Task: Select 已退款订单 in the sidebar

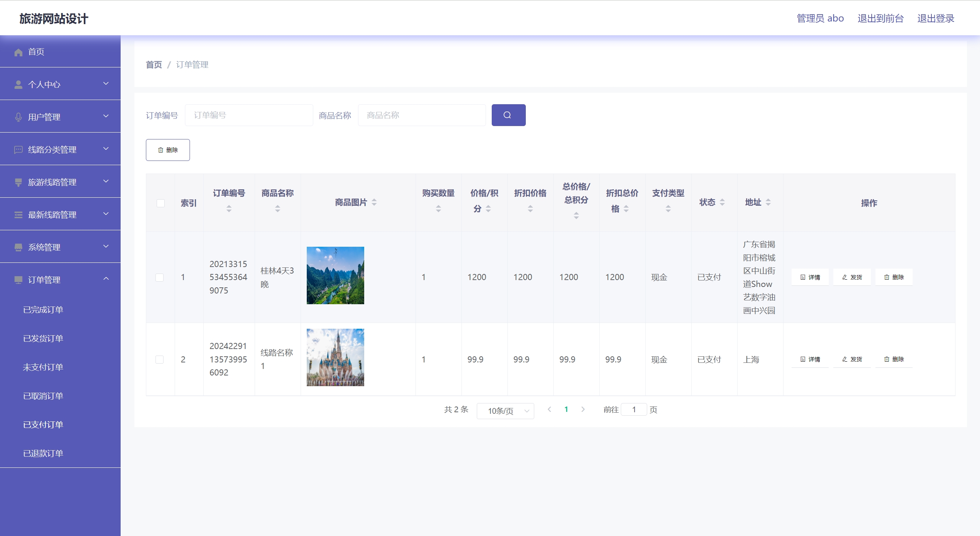Action: click(x=43, y=453)
